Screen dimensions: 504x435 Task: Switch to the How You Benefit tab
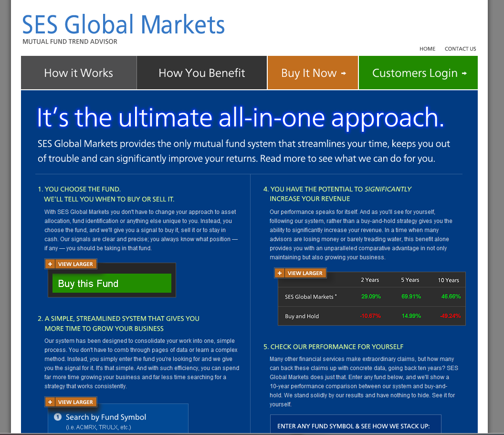click(x=201, y=73)
